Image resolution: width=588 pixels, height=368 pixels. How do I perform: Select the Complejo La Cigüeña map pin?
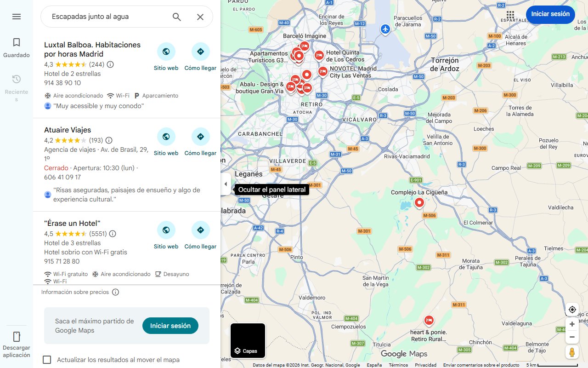click(x=419, y=203)
